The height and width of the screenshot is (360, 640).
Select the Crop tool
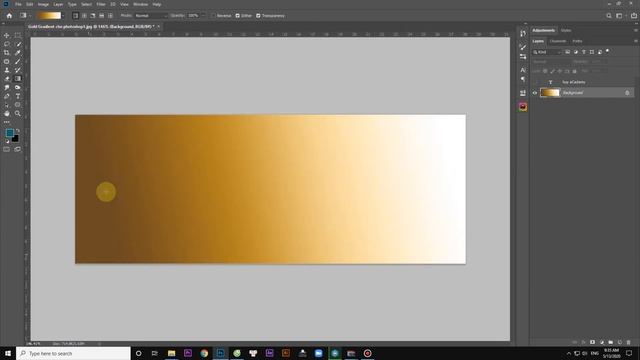pyautogui.click(x=7, y=53)
